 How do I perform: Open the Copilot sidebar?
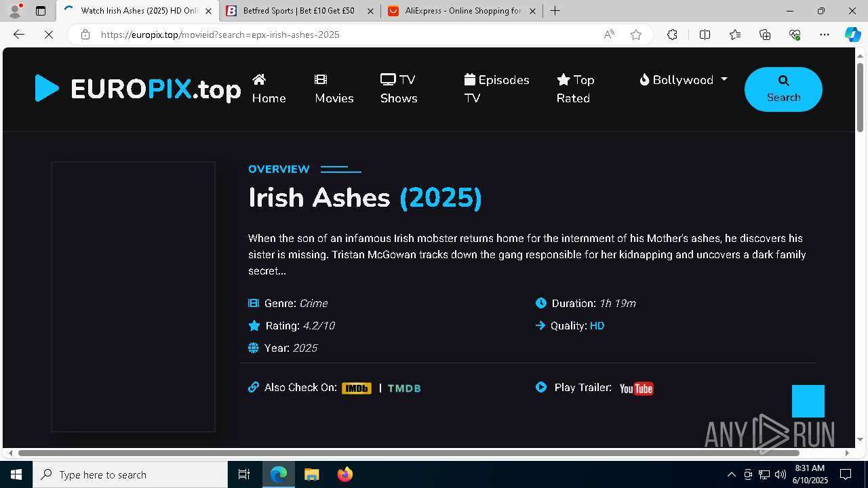pyautogui.click(x=852, y=35)
